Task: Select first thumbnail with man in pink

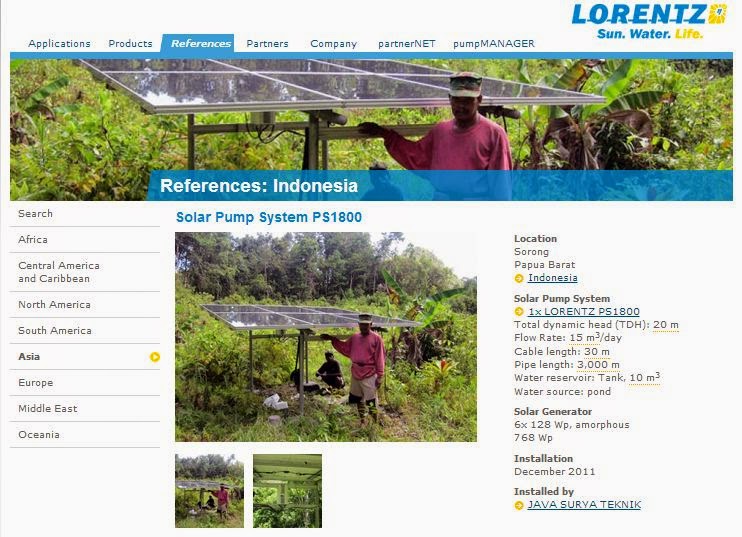Action: coord(209,491)
